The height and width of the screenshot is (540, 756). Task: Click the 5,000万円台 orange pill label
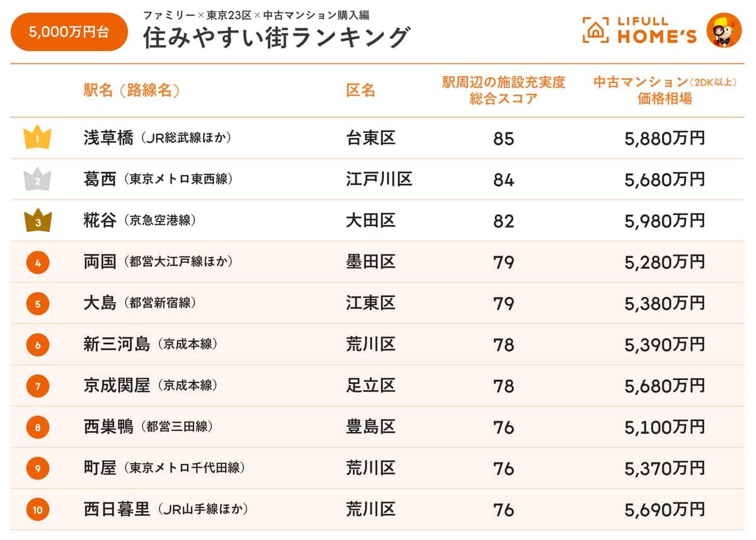69,32
